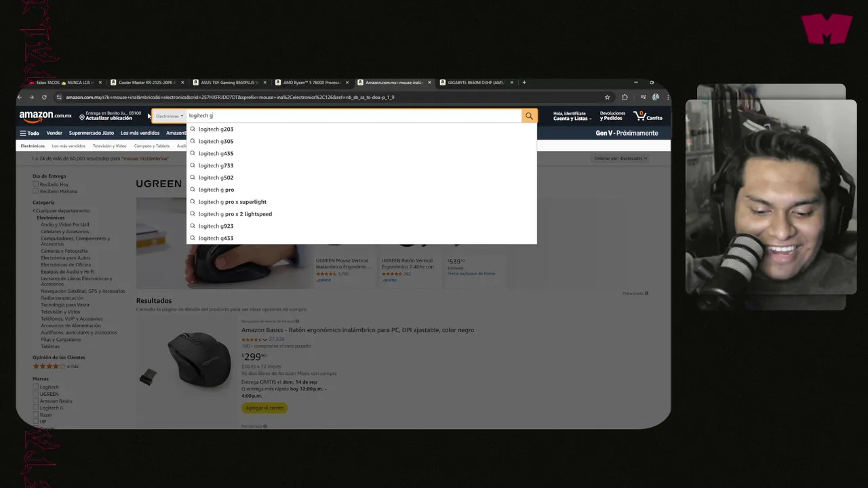Screen dimensions: 868x488
Task: Go back to Cualquier departamento
Action: click(61, 211)
